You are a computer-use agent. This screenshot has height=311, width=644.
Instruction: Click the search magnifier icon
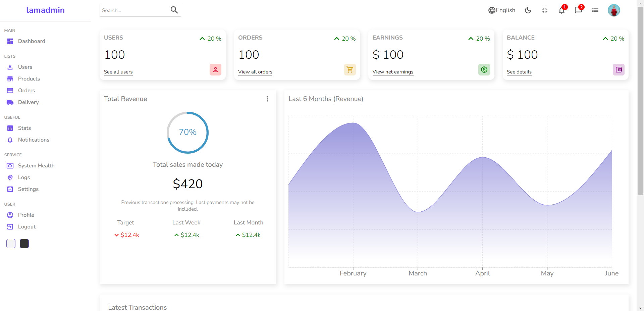point(174,10)
